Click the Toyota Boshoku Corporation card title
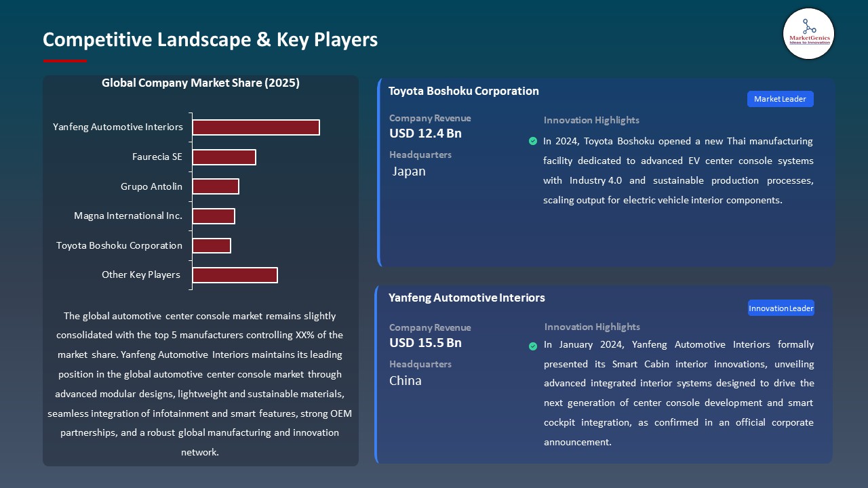868x488 pixels. tap(464, 91)
